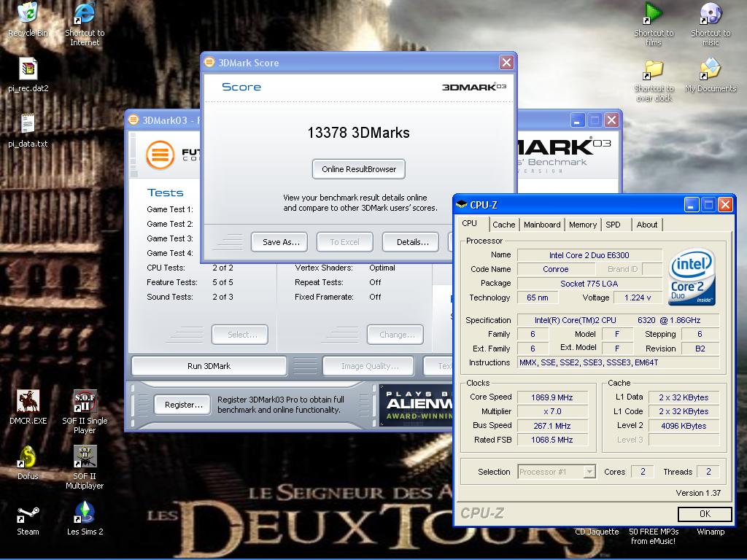Click the Bus Speed value 267.1 MHz
Viewport: 747px width, 560px height.
pyautogui.click(x=551, y=426)
